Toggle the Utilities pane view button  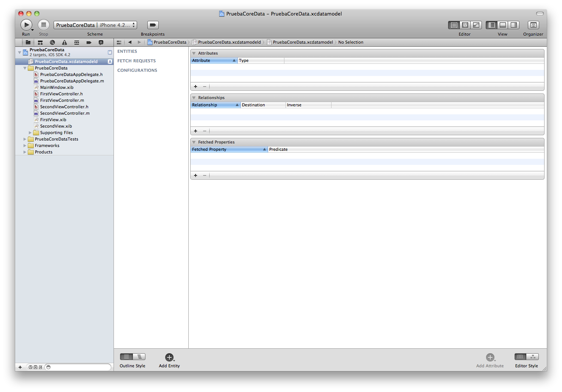[514, 25]
